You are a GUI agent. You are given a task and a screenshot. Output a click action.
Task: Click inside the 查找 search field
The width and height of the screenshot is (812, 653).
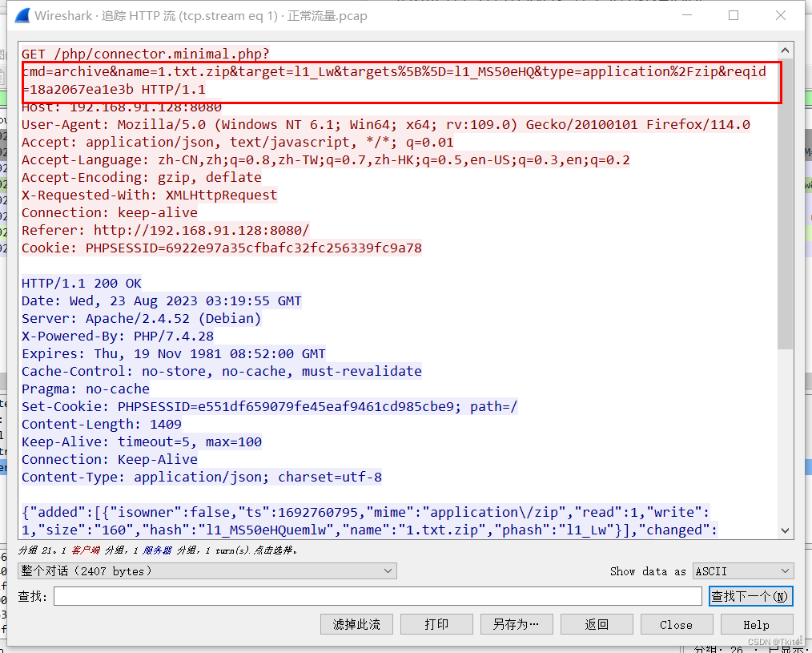pyautogui.click(x=376, y=595)
